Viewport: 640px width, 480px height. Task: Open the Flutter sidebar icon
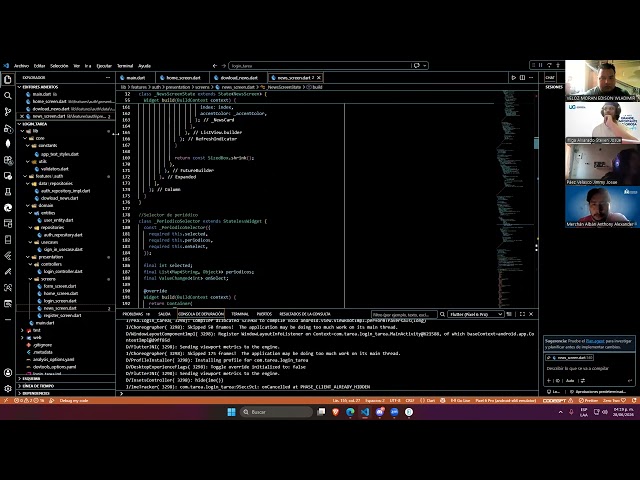8,256
